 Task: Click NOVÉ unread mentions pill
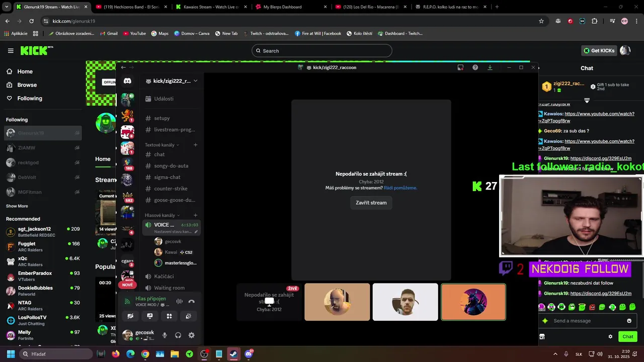click(x=127, y=285)
